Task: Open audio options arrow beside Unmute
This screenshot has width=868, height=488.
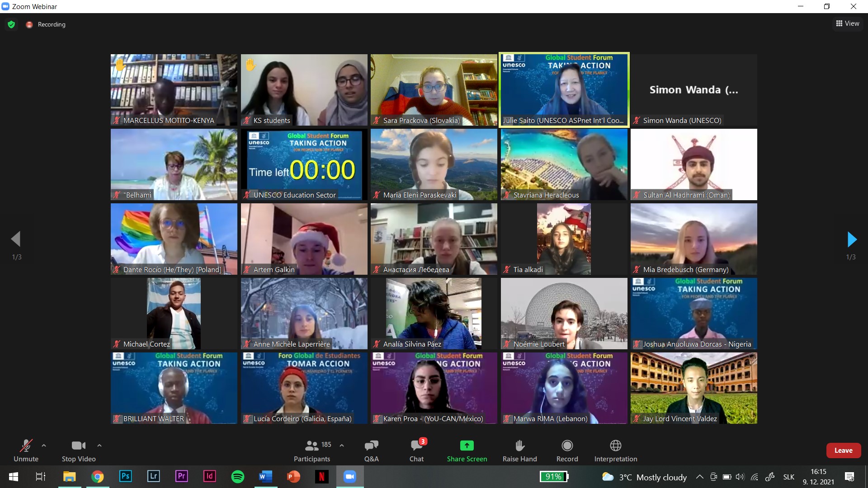Action: [44, 446]
